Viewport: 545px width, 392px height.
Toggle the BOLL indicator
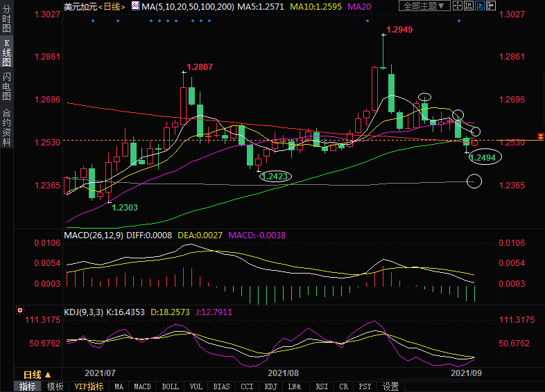click(x=169, y=386)
